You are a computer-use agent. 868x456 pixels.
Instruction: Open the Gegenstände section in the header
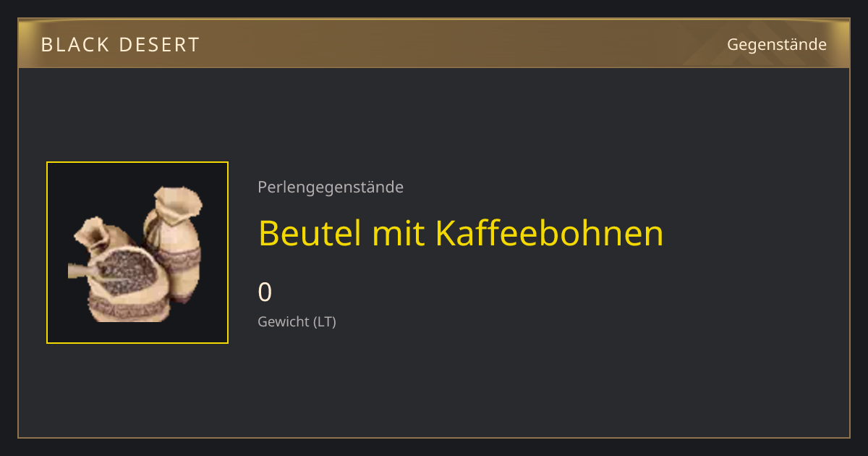pos(777,45)
